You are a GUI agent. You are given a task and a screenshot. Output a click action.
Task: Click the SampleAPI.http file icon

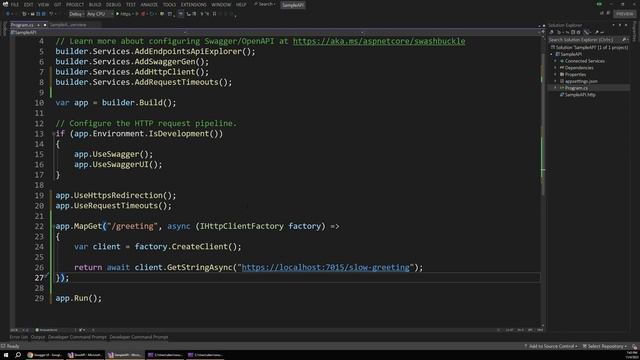point(562,95)
